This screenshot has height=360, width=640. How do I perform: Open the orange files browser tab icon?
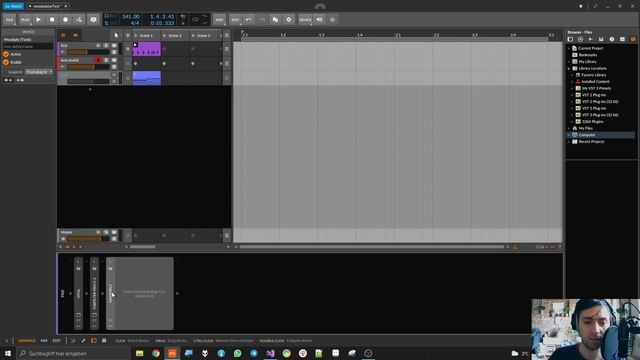(x=633, y=39)
